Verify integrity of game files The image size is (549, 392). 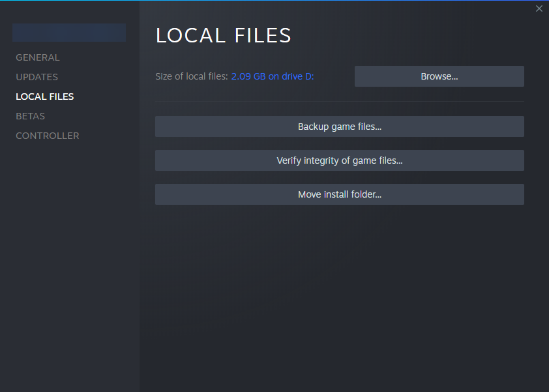[339, 160]
